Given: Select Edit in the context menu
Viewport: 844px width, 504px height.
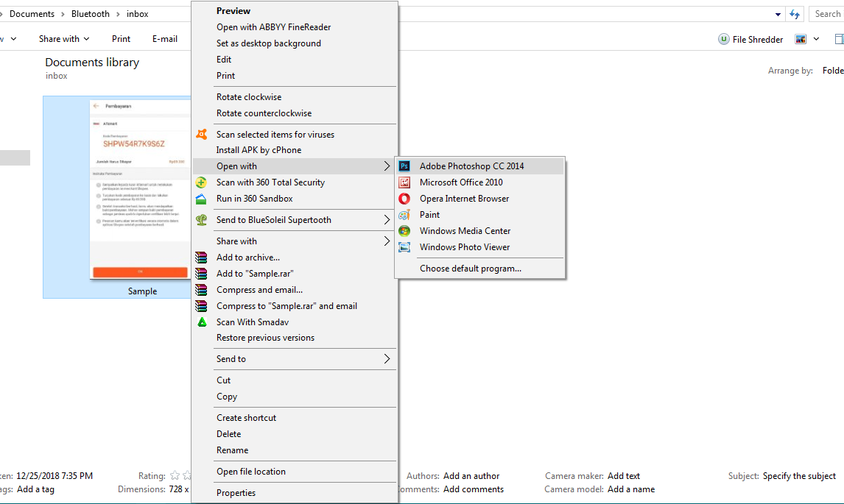Looking at the screenshot, I should pyautogui.click(x=224, y=60).
